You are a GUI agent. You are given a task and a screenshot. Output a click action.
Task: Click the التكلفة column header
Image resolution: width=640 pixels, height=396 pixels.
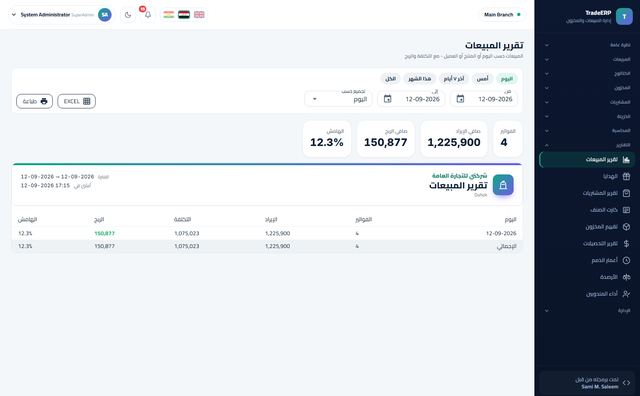tap(182, 220)
